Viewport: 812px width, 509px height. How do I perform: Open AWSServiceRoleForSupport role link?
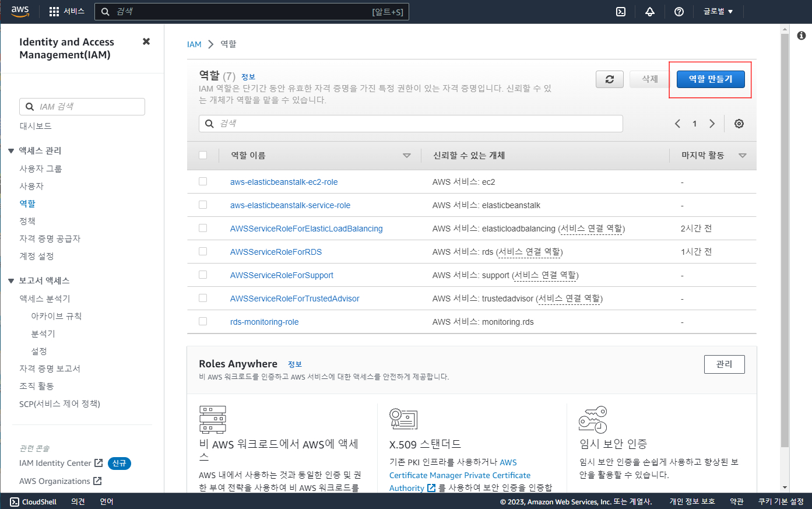pyautogui.click(x=282, y=275)
